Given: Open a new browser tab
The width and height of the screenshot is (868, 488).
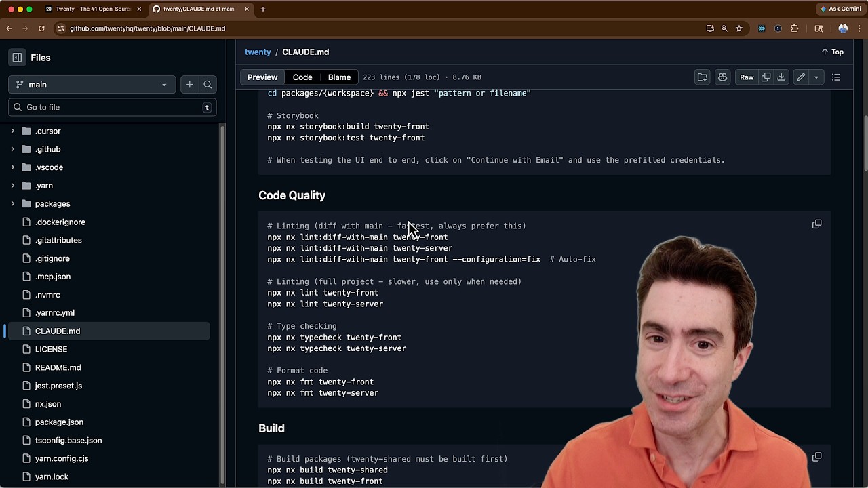Looking at the screenshot, I should pyautogui.click(x=263, y=9).
